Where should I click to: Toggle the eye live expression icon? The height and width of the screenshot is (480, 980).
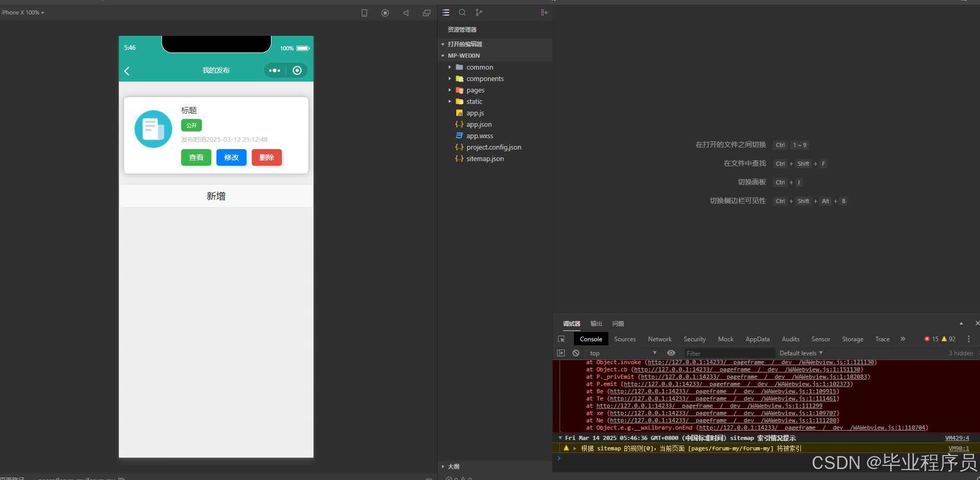tap(671, 353)
